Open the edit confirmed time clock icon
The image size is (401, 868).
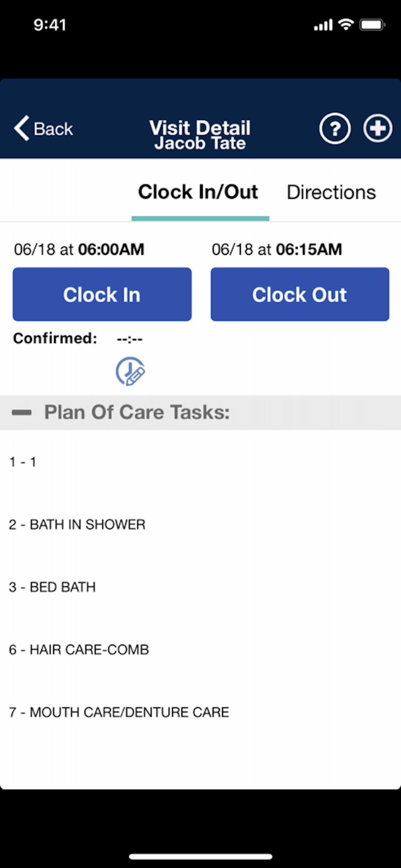tap(130, 371)
